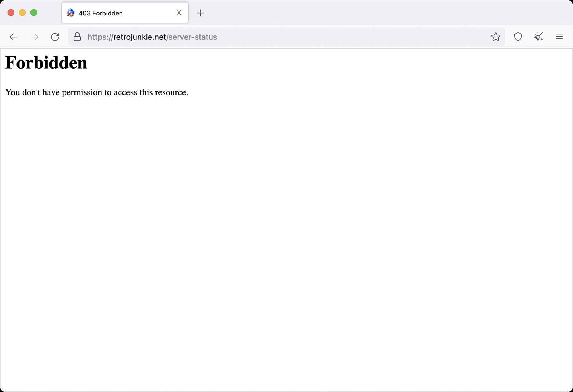Click the Sonic favicon on the tab
Viewport: 573px width, 392px height.
(x=71, y=13)
